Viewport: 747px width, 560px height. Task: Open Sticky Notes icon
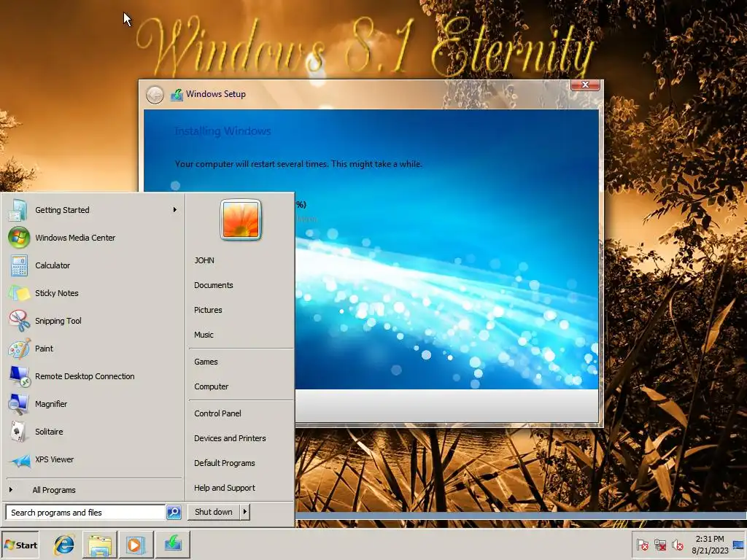pos(19,293)
